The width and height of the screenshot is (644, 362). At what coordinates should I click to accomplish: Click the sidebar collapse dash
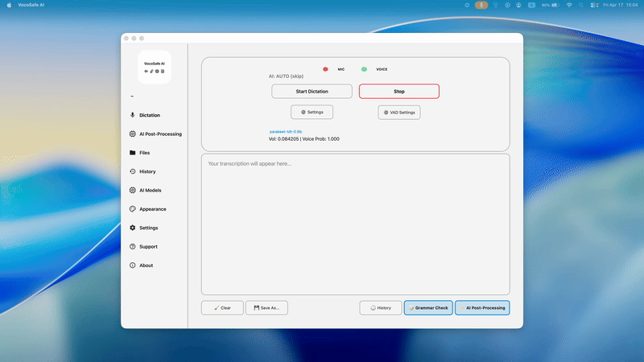132,97
